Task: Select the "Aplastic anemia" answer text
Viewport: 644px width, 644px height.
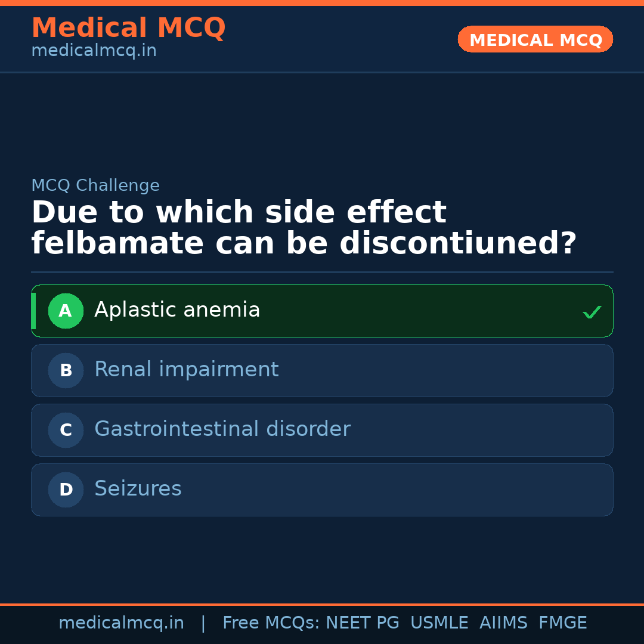Action: click(x=177, y=310)
